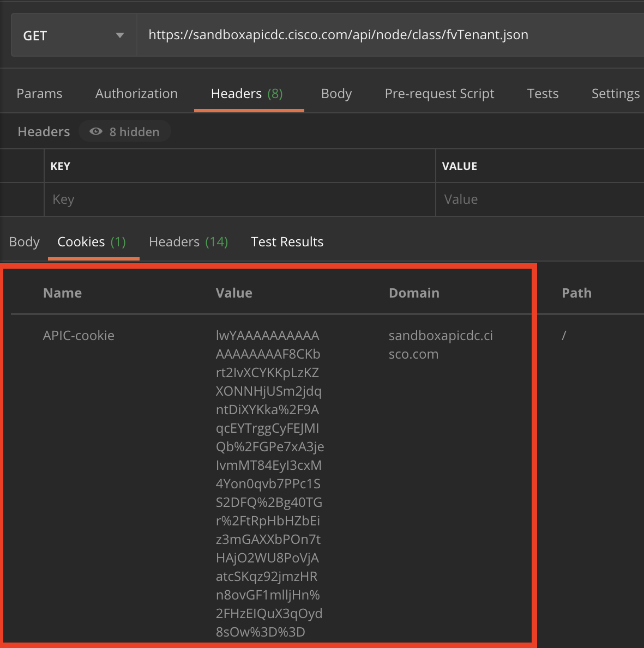
Task: Select the request Headers (8) tab
Action: 246,94
